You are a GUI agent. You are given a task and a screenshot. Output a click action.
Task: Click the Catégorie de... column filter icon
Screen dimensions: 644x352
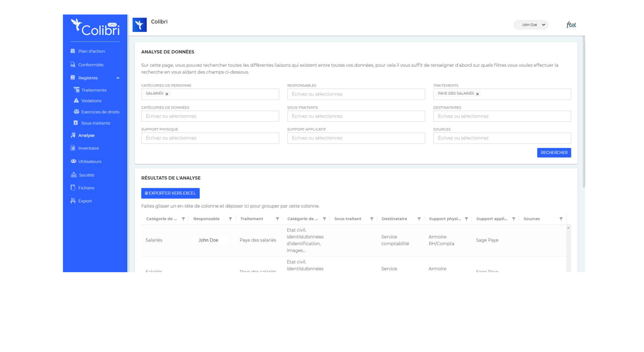(x=183, y=218)
